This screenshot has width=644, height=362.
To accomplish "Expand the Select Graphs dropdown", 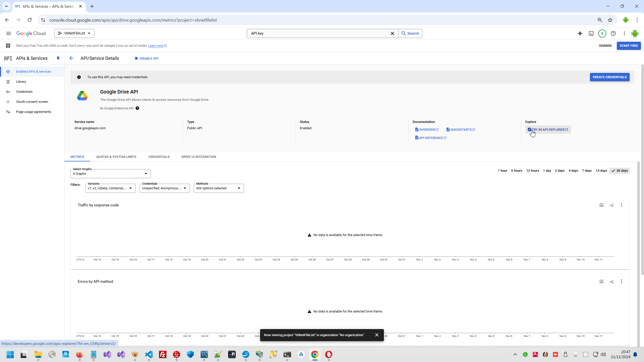I will coord(110,174).
